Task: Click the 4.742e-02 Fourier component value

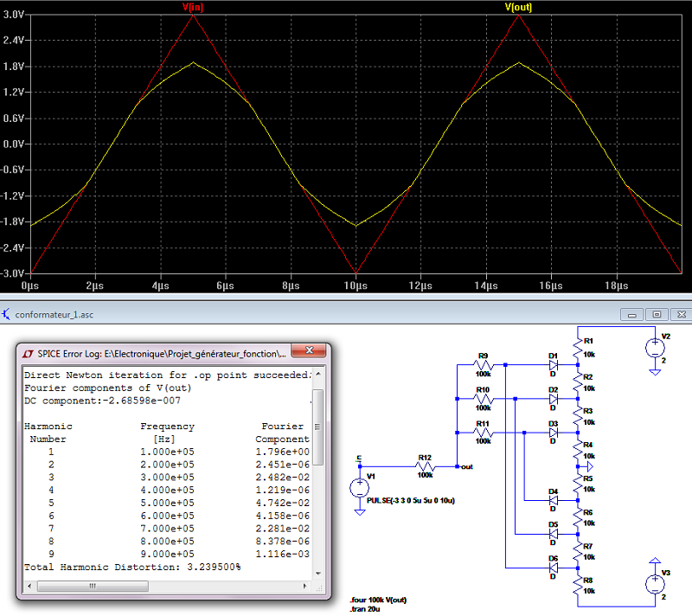Action: (x=283, y=503)
